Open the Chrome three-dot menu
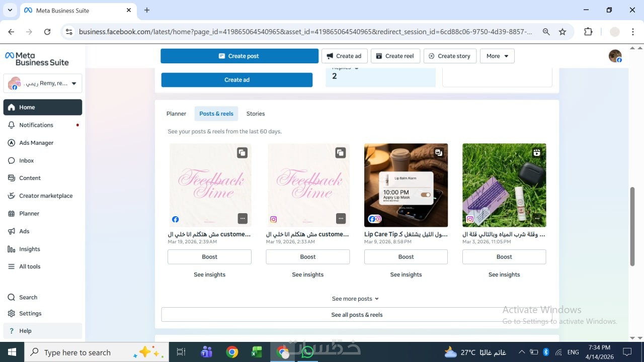644x362 pixels. click(633, 32)
